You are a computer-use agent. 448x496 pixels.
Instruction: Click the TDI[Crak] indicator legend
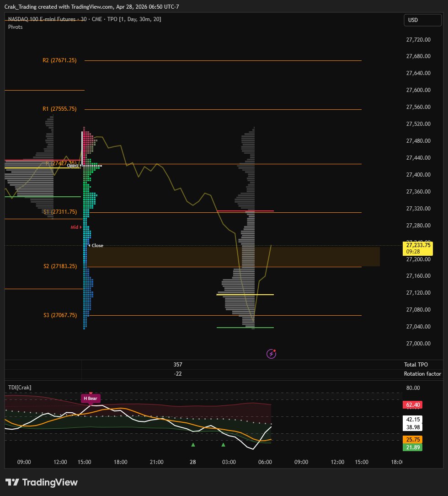pos(20,388)
